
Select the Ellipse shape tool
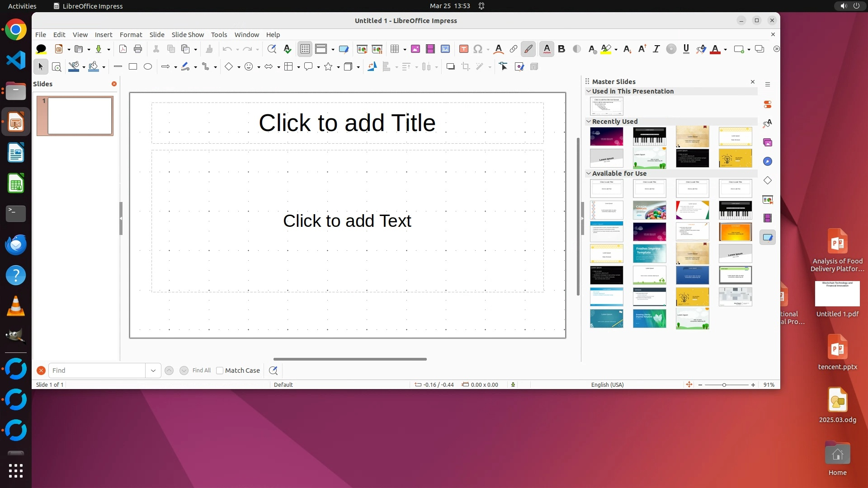148,66
